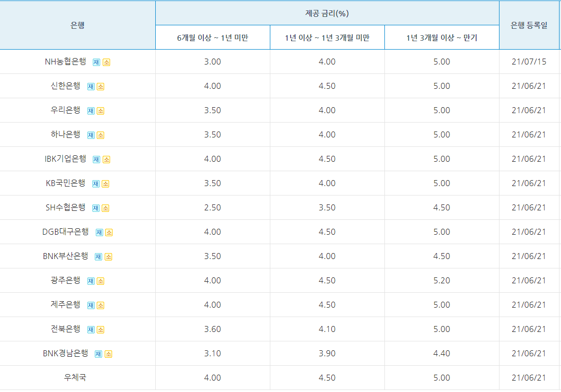
Task: Click the 4.10 rate for 전북은행
Action: pos(327,329)
